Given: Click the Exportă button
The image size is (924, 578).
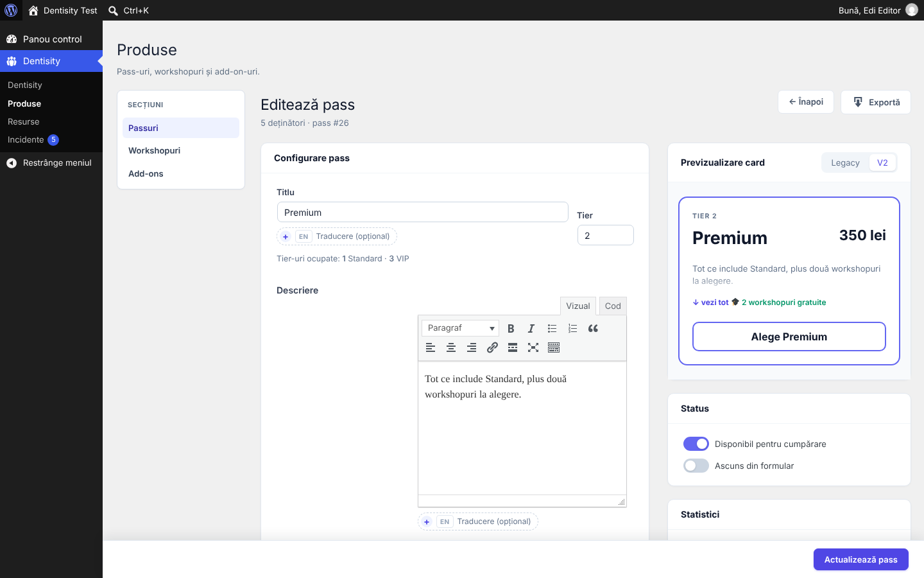Looking at the screenshot, I should pyautogui.click(x=876, y=102).
